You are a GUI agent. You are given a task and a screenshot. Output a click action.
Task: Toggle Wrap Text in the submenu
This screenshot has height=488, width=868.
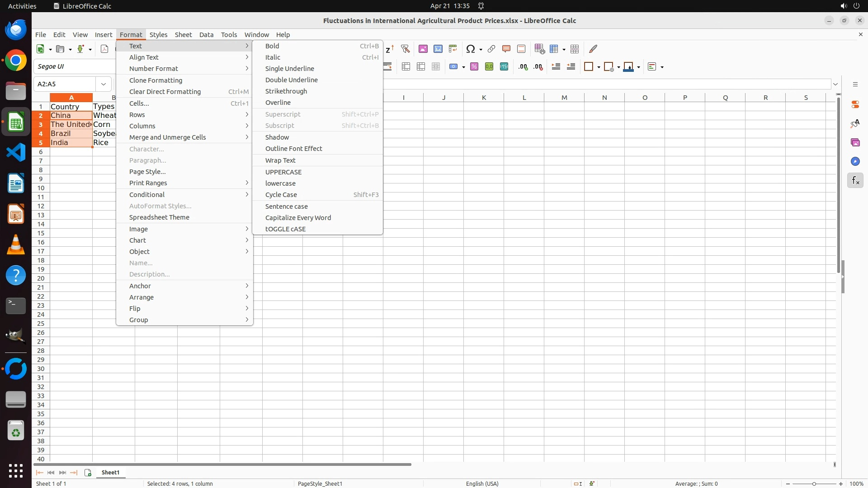coord(280,160)
